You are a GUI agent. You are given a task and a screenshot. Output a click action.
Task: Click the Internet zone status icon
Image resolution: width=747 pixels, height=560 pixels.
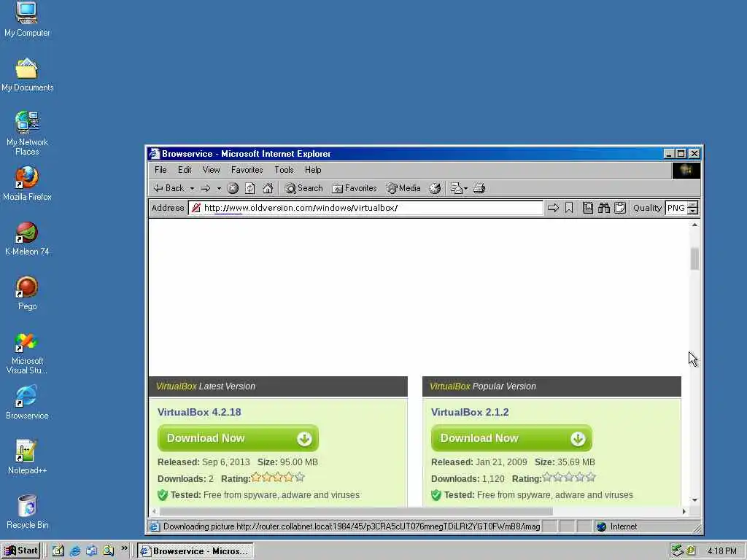(x=602, y=526)
